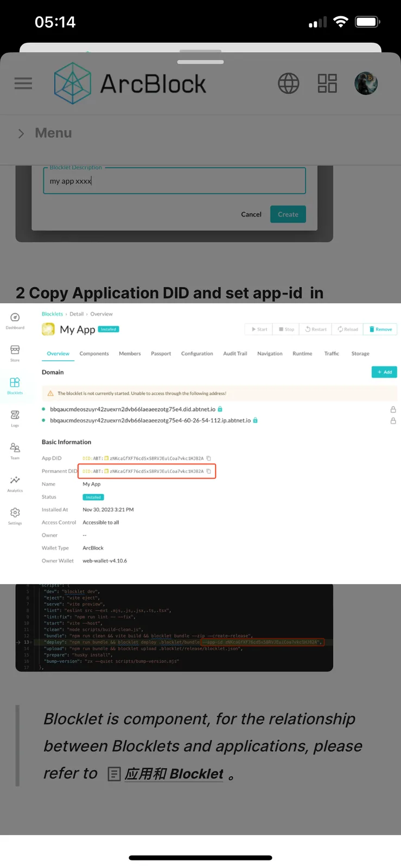Click the 'Accessible to all' value
401x868 pixels.
coord(100,522)
